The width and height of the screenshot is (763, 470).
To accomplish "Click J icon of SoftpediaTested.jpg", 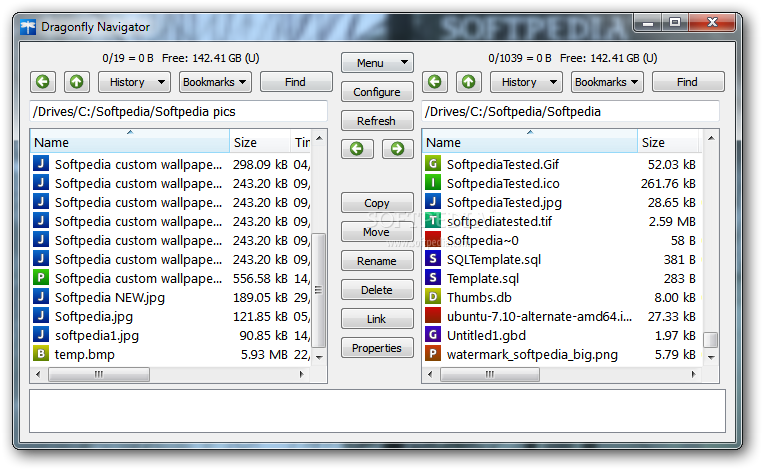I will [433, 202].
